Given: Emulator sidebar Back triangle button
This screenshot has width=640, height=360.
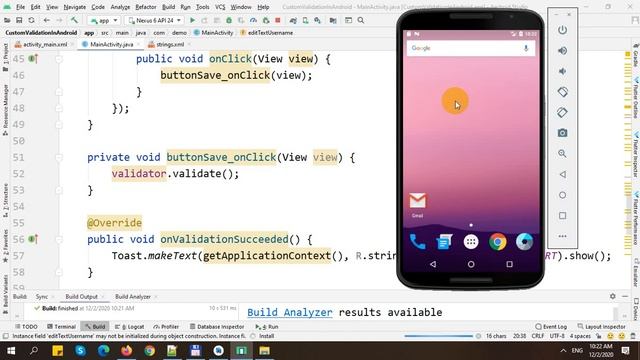Looking at the screenshot, I should pyautogui.click(x=562, y=174).
